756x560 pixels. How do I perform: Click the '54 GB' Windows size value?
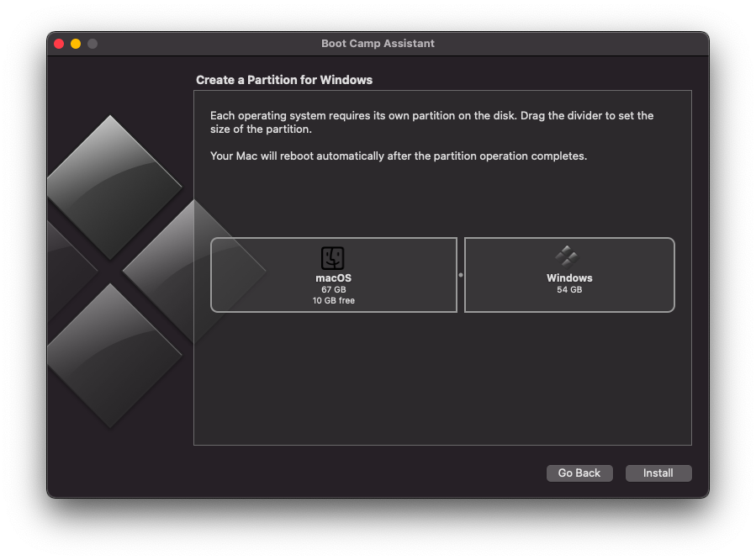tap(569, 289)
